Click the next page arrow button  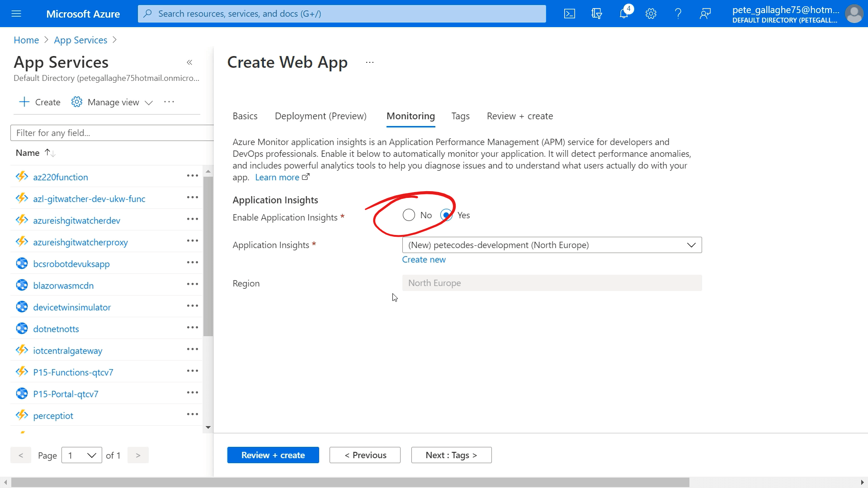point(138,455)
